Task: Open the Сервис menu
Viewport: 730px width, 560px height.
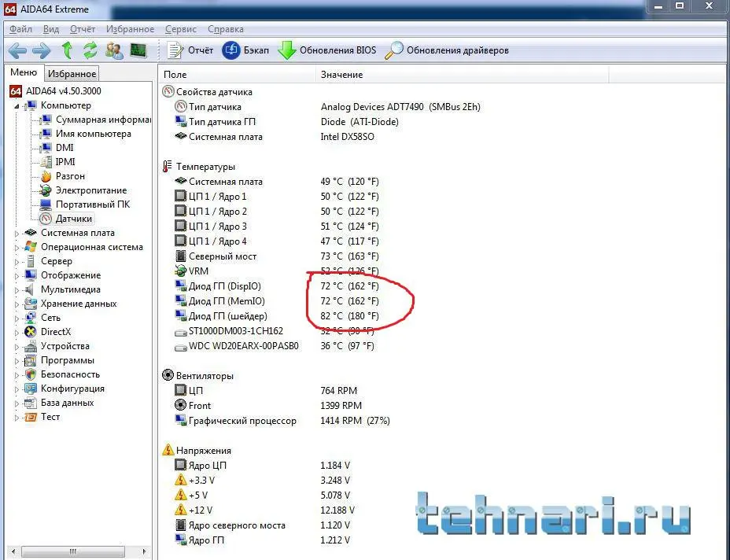Action: pyautogui.click(x=181, y=29)
